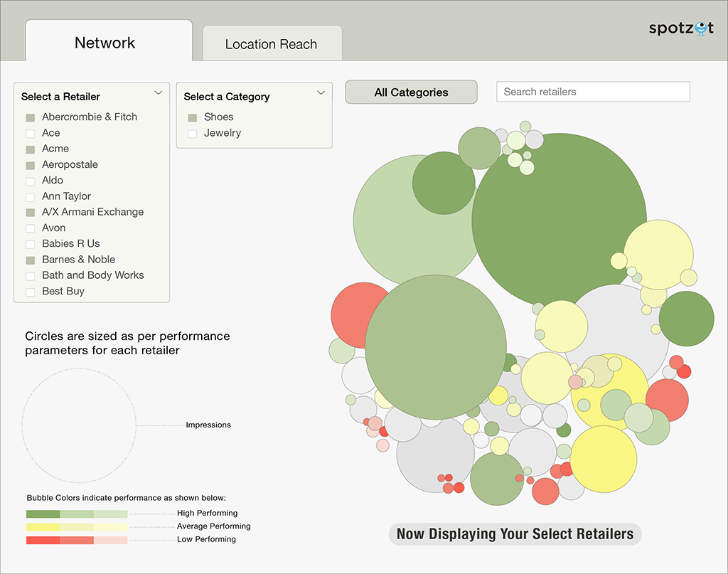Viewport: 728px width, 574px height.
Task: Click the All Categories button
Action: point(411,92)
